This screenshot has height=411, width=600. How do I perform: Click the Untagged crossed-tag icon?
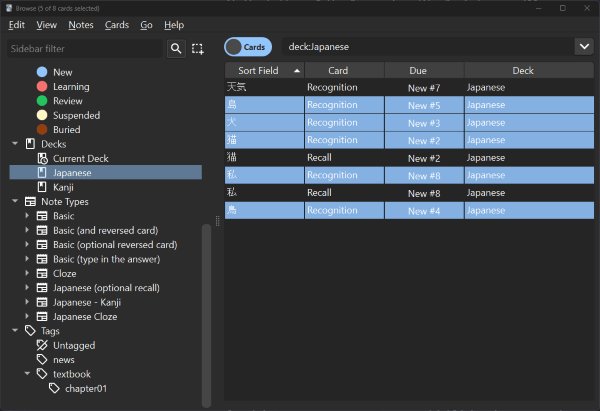(42, 345)
